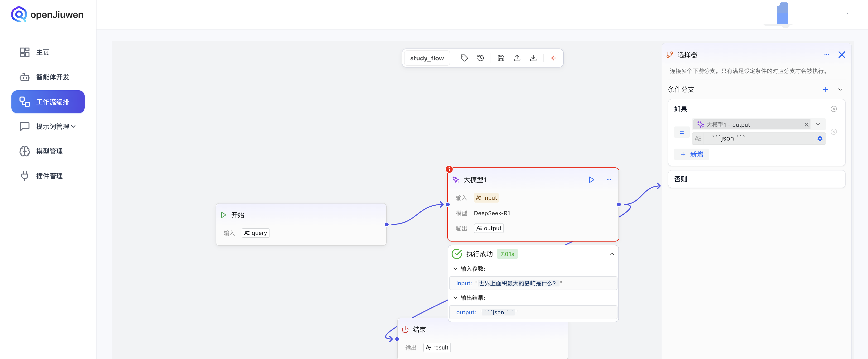
Task: Collapse the 执行成功 result panel
Action: click(612, 254)
